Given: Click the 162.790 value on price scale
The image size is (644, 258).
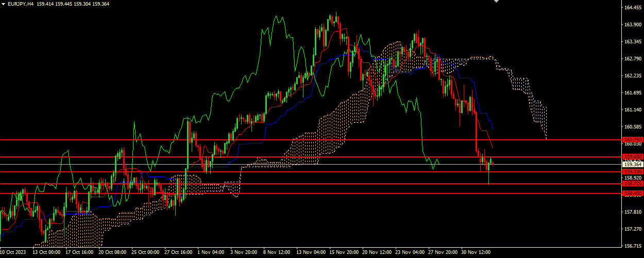Looking at the screenshot, I should [x=632, y=59].
